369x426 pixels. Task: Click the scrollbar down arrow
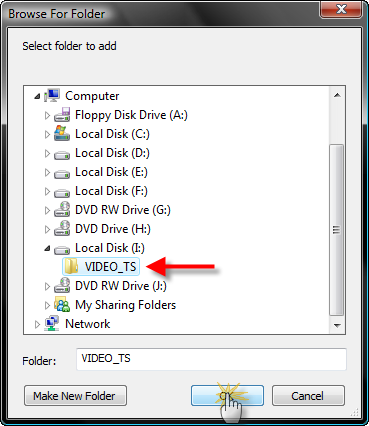pyautogui.click(x=337, y=326)
